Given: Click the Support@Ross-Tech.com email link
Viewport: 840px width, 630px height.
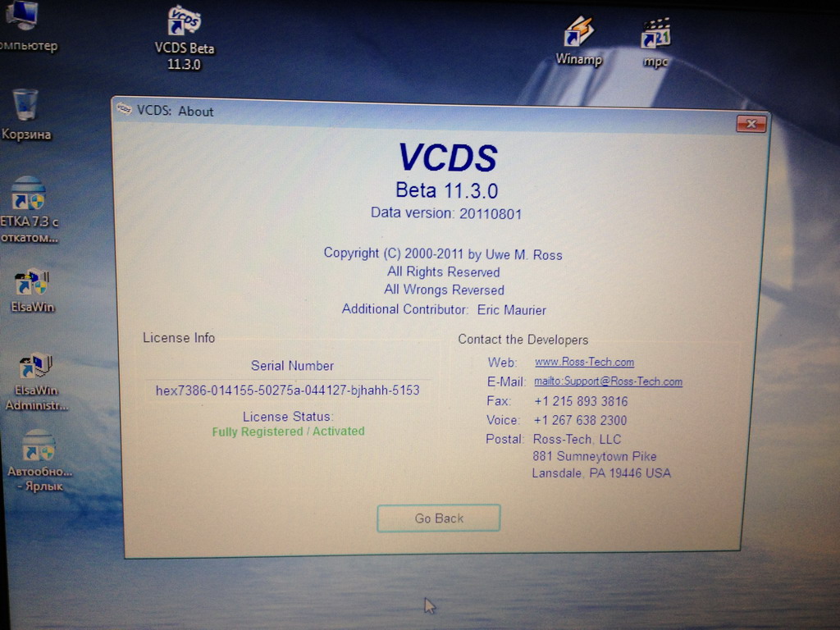Looking at the screenshot, I should coord(608,381).
